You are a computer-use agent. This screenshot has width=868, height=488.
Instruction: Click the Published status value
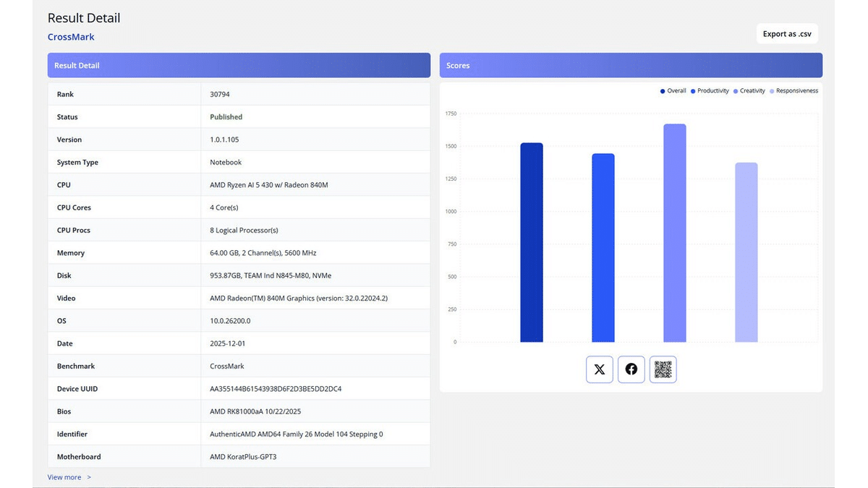(226, 117)
